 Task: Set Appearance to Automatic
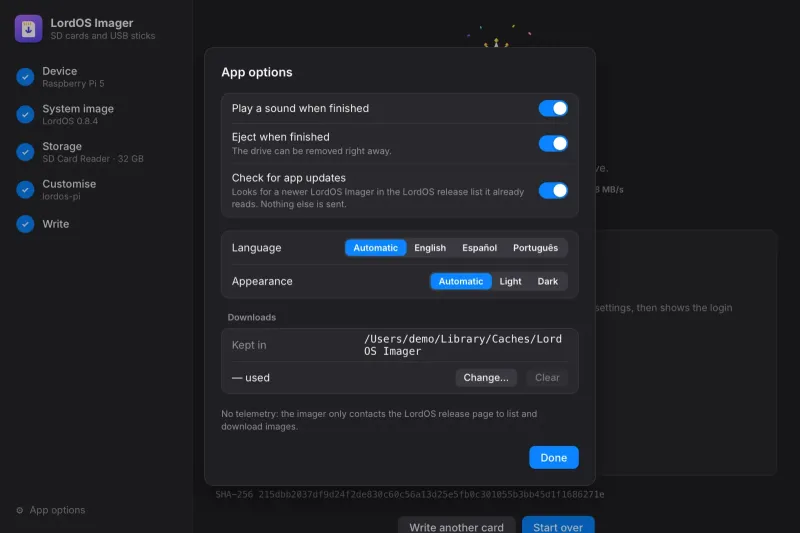click(461, 282)
